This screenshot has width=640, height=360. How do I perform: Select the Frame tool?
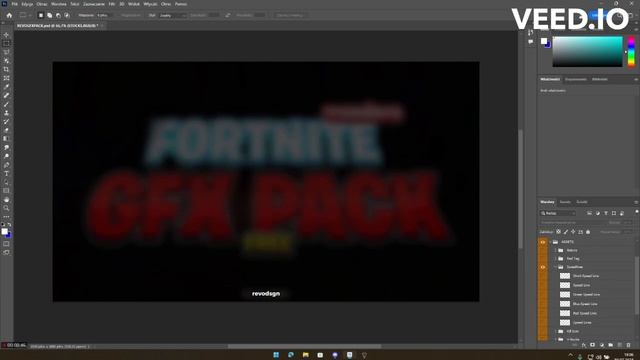click(6, 78)
